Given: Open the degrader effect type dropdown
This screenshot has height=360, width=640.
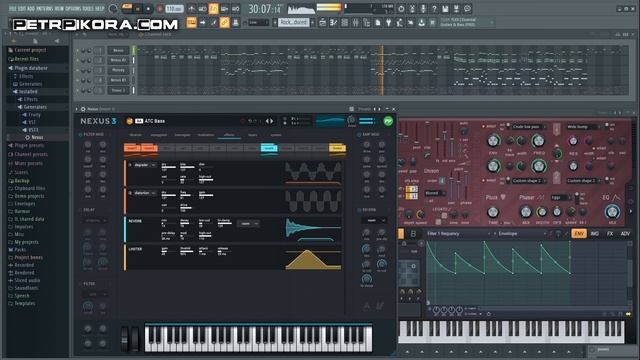Looking at the screenshot, I should (x=145, y=165).
